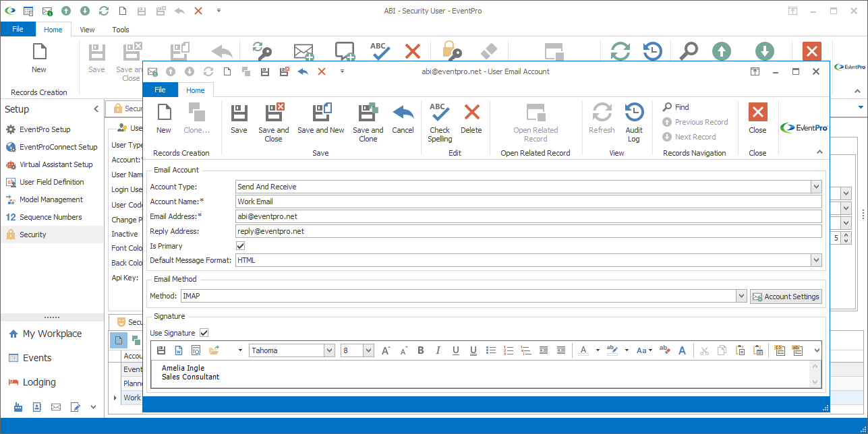The image size is (868, 434).
Task: Run Check Spelling in the email account window
Action: [440, 121]
